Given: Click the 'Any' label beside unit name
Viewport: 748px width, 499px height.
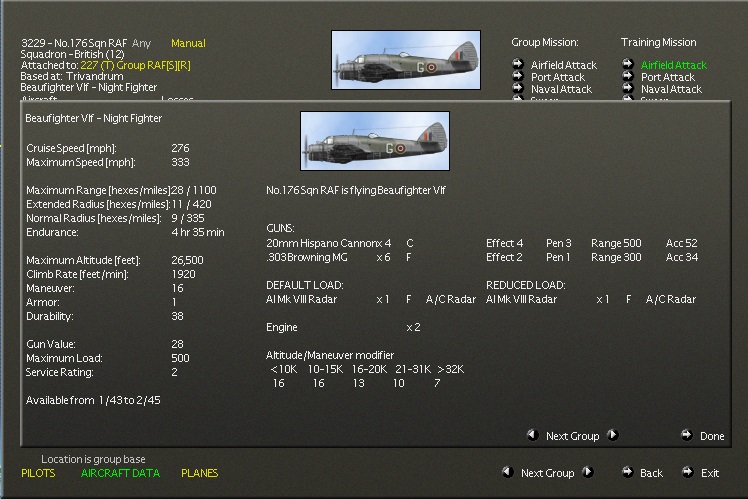Looking at the screenshot, I should click(141, 43).
